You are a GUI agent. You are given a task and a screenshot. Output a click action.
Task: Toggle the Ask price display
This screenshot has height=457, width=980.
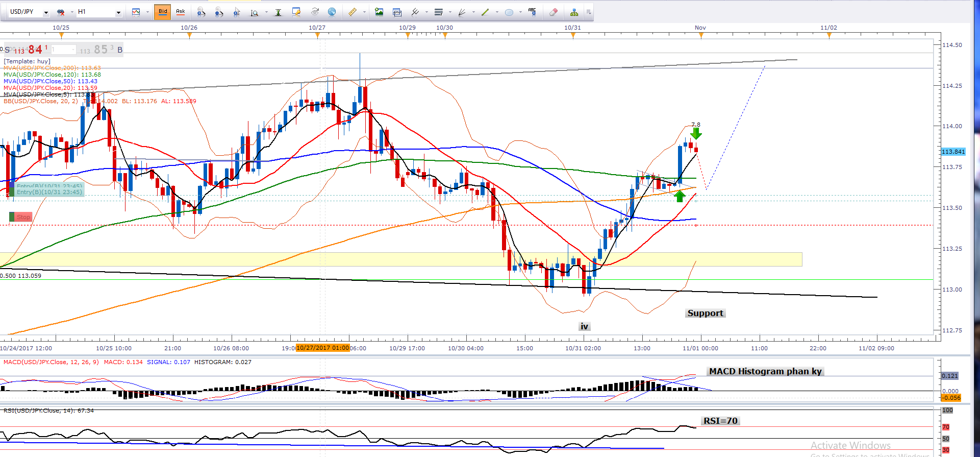(181, 12)
